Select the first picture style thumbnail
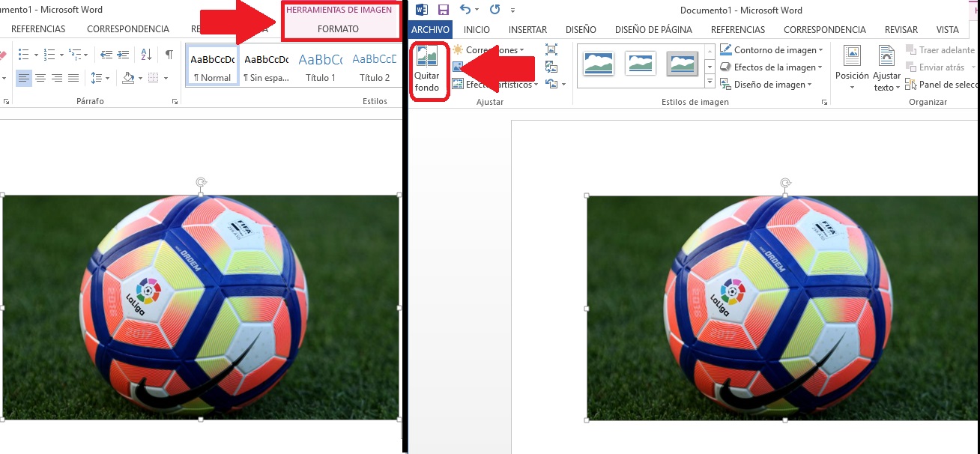The width and height of the screenshot is (980, 454). click(x=599, y=64)
